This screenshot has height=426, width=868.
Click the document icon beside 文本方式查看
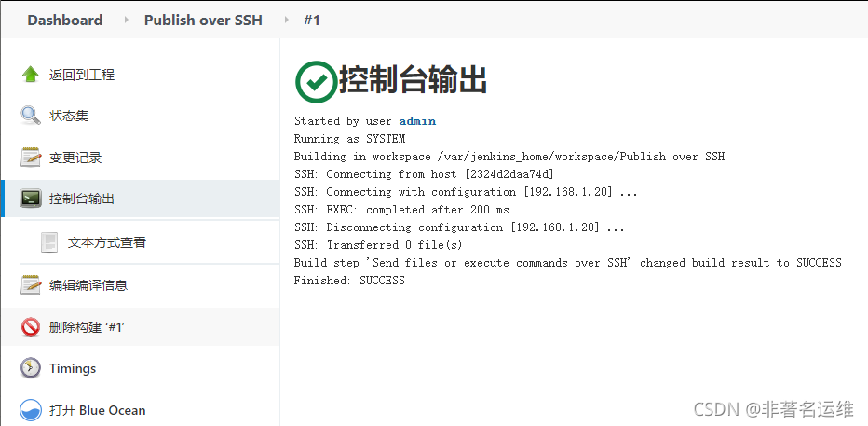pos(49,242)
